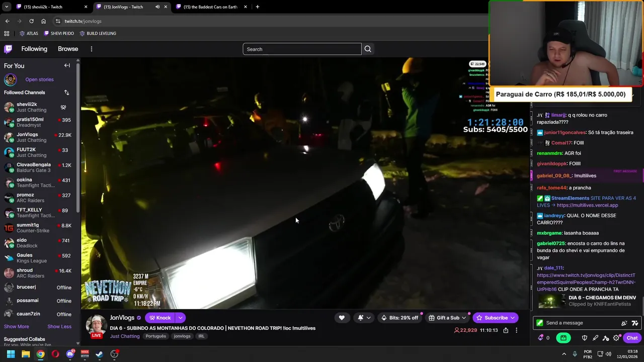Click the Search input field

tap(302, 49)
